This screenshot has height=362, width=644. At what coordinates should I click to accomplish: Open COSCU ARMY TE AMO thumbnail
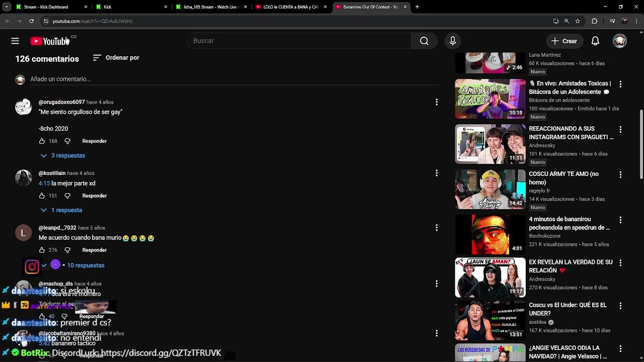click(490, 189)
